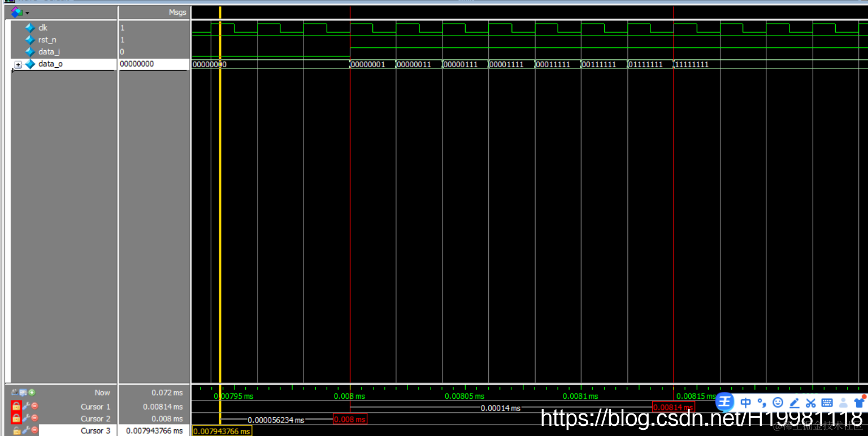
Task: Open Cursor 3 properties wrench icon
Action: click(26, 431)
